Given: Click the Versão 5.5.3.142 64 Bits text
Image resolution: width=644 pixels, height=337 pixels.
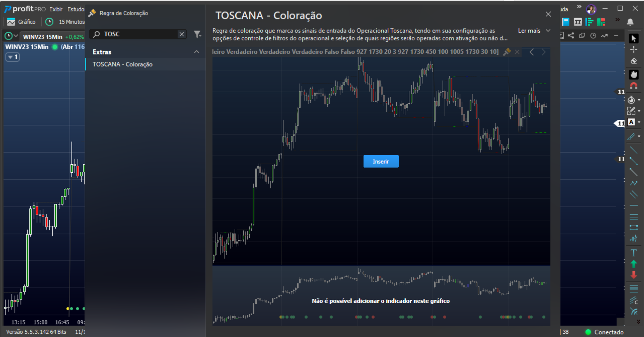Looking at the screenshot, I should 36,332.
